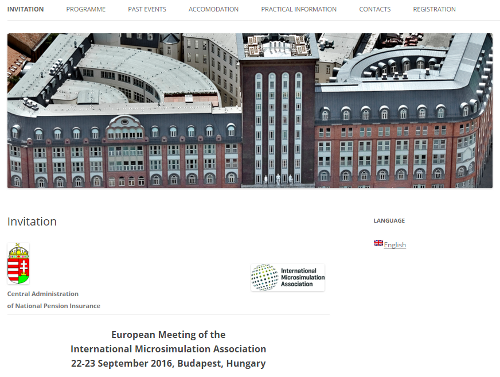Open the Accomodation page
This screenshot has width=500, height=377.
(213, 9)
